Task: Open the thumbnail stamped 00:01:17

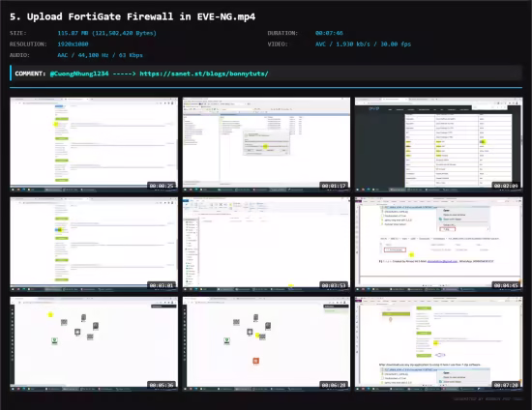Action: [x=266, y=145]
